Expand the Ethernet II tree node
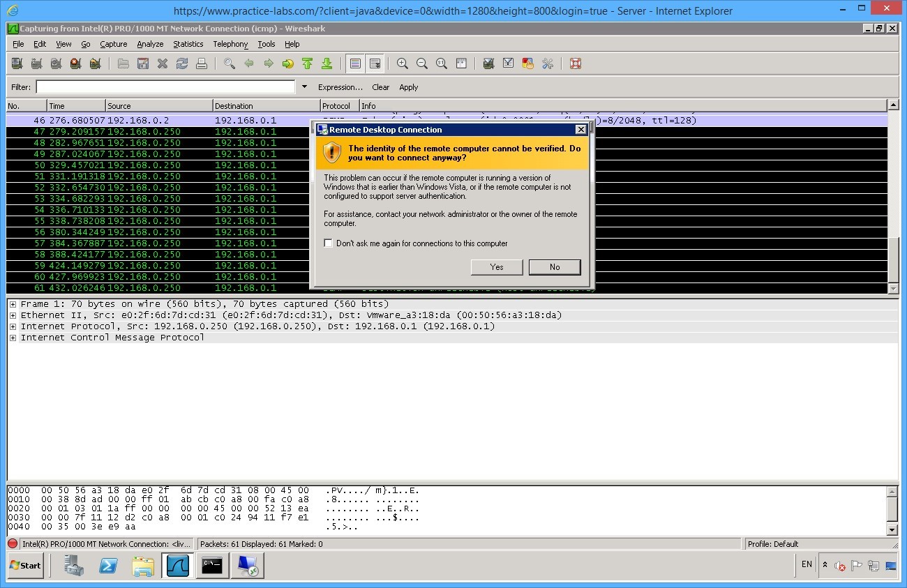907x588 pixels. (13, 315)
